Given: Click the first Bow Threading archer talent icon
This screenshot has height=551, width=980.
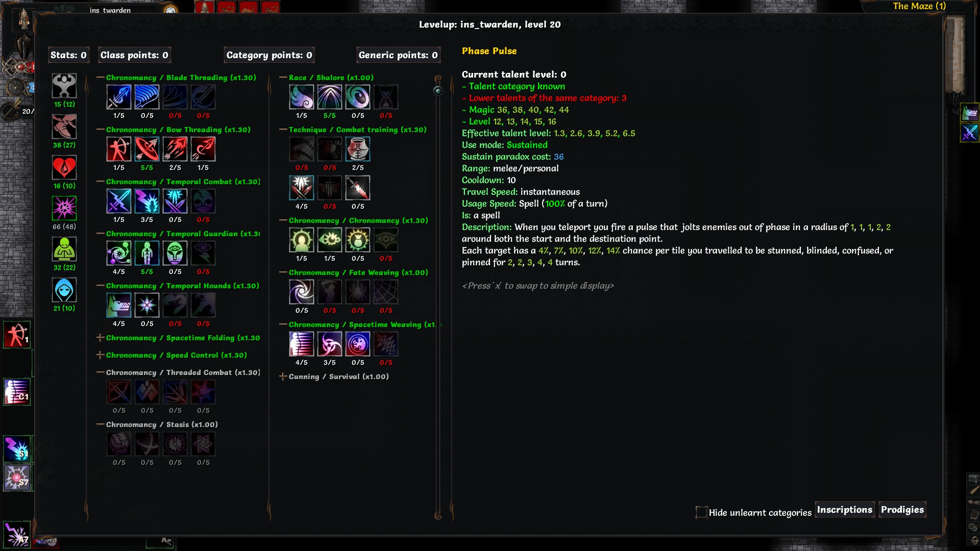Looking at the screenshot, I should click(x=118, y=149).
